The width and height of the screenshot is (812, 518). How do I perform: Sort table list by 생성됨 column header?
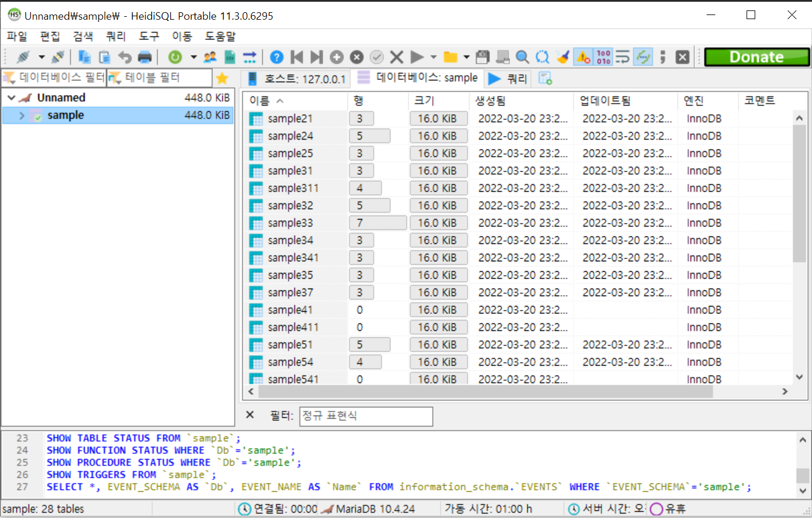pos(521,101)
